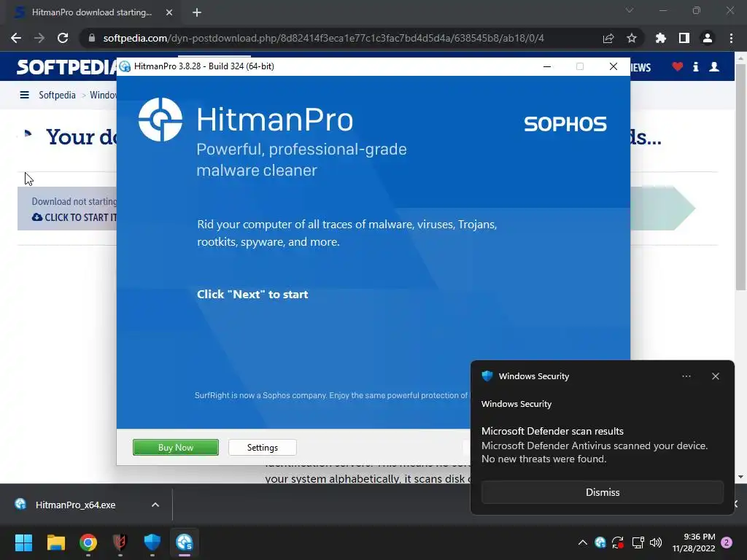Image resolution: width=747 pixels, height=560 pixels.
Task: Dismiss the Windows Security notification
Action: 602,492
